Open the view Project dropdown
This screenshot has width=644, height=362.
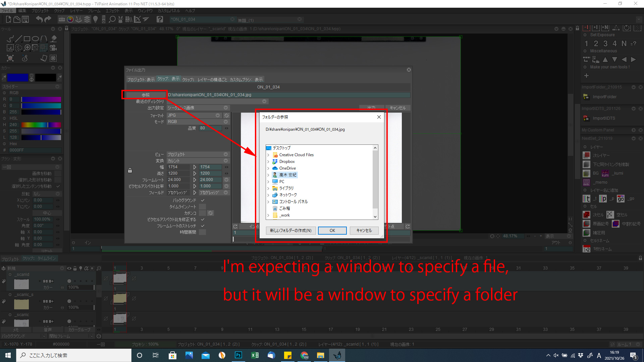point(198,155)
